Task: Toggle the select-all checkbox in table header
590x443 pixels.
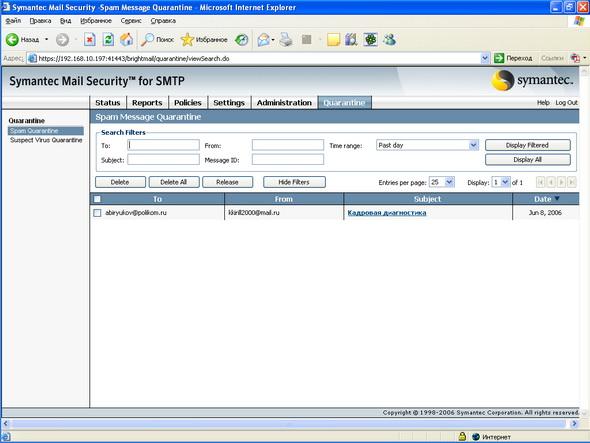Action: click(97, 199)
